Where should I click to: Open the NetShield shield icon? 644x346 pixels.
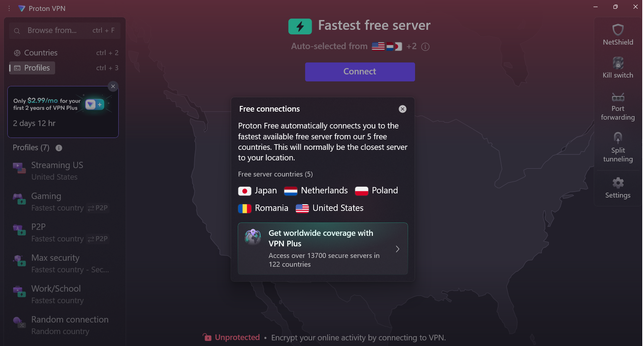pos(618,30)
